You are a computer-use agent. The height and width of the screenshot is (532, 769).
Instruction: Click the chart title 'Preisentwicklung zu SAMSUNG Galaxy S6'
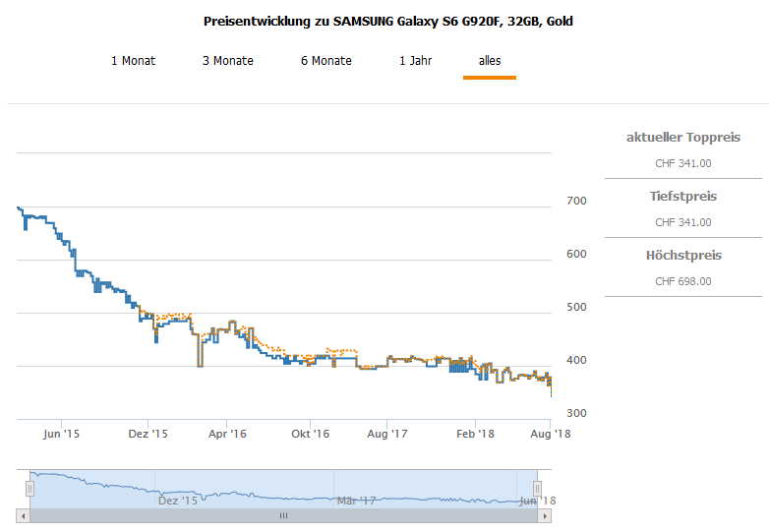click(387, 21)
